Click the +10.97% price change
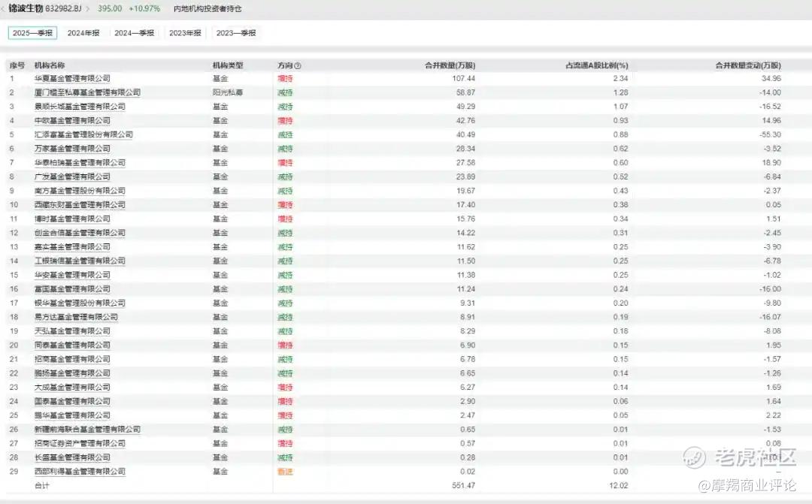The image size is (812, 504). 144,9
